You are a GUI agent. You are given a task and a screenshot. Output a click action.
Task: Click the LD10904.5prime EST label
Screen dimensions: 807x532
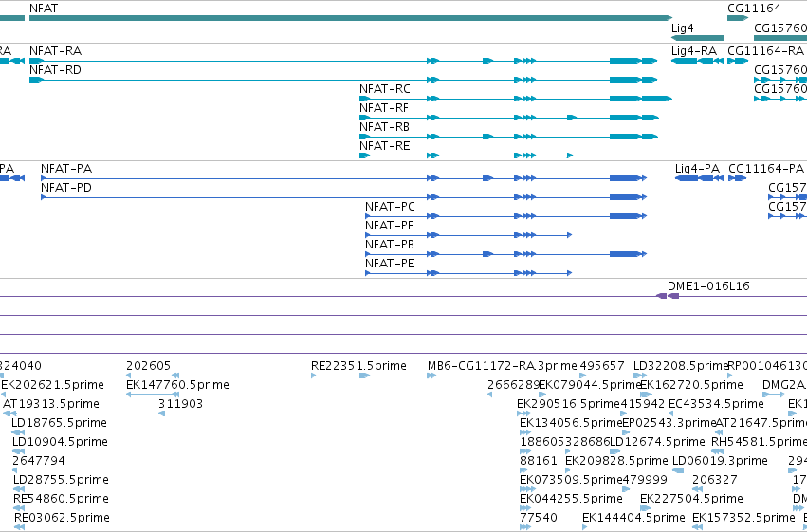(x=60, y=442)
